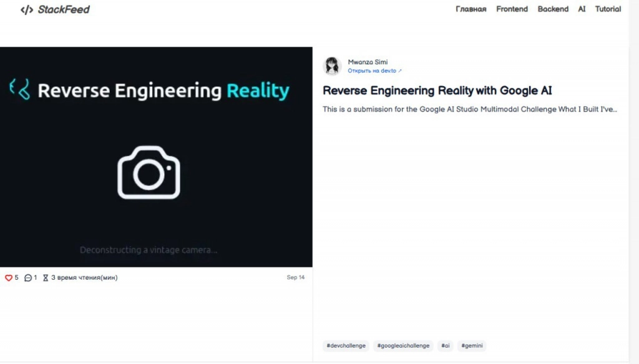Follow the "Открыть на dev.to" link
Image resolution: width=639 pixels, height=364 pixels.
(x=374, y=71)
